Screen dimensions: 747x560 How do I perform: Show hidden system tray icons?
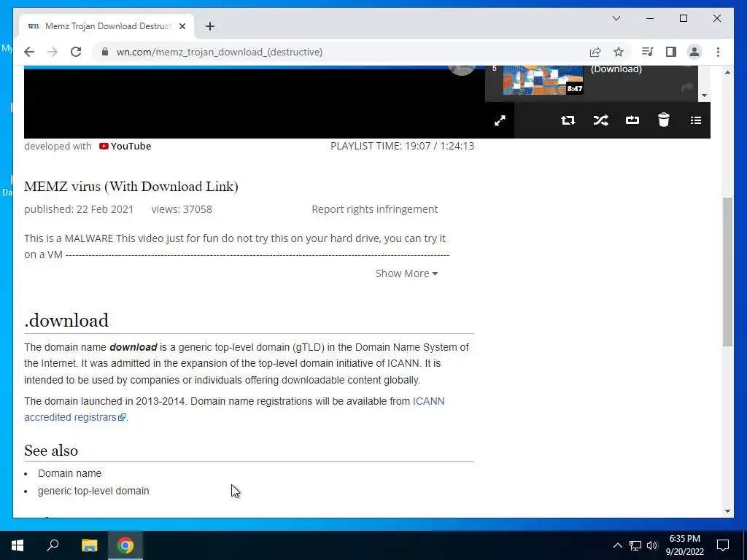(x=617, y=545)
